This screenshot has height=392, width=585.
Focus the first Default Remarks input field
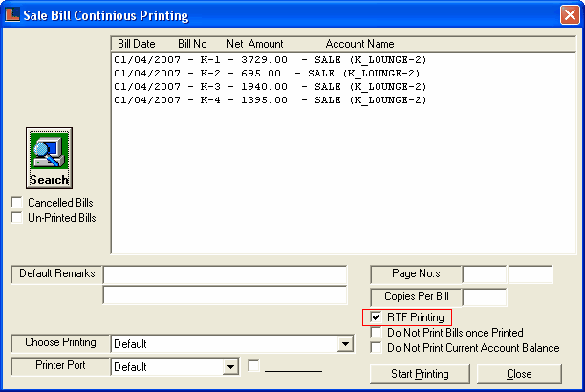pos(225,275)
